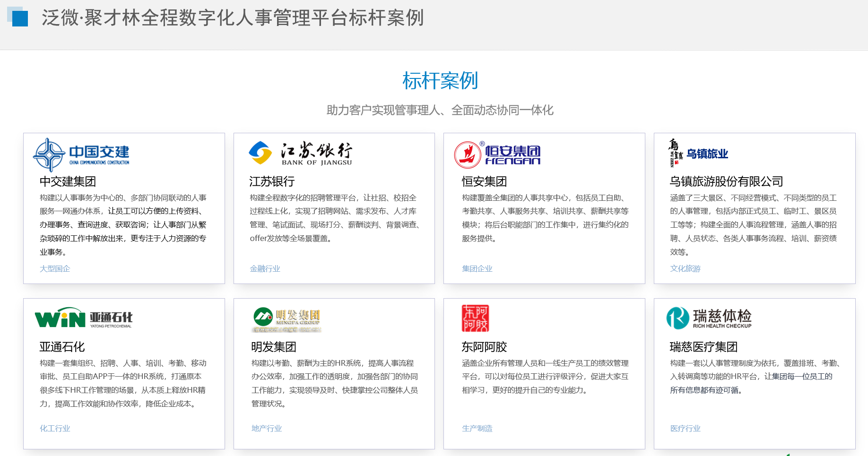868x456 pixels.
Task: Click the 中交建集团 description paragraph
Action: click(123, 225)
